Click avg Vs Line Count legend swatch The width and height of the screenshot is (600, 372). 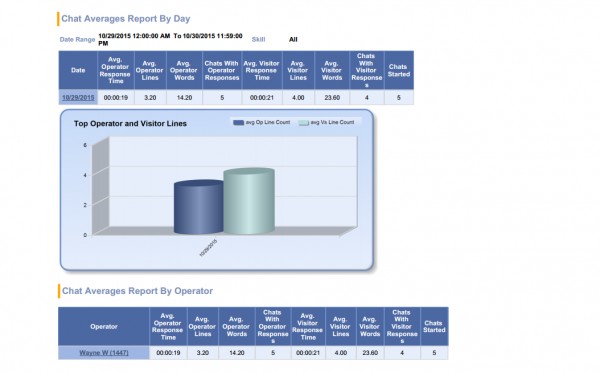(x=303, y=122)
